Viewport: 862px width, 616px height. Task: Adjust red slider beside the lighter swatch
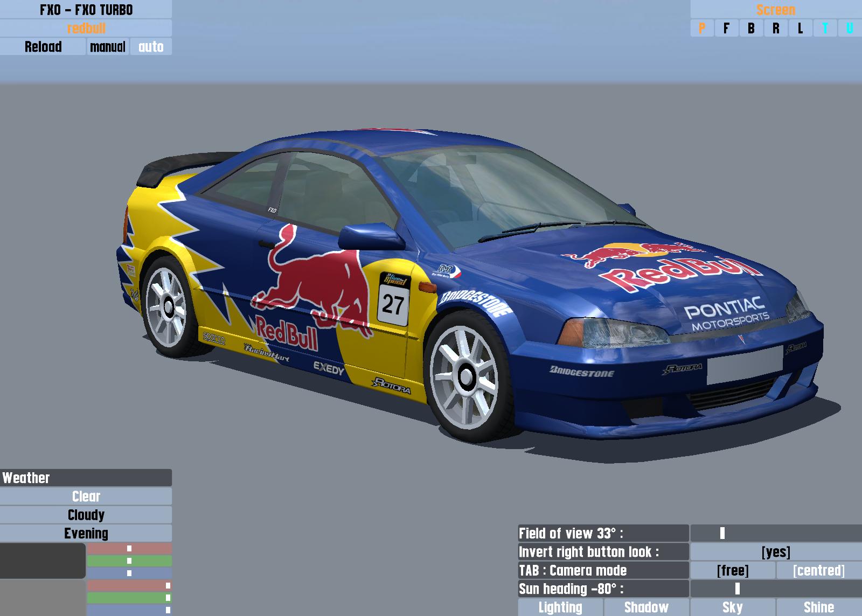coord(129,585)
